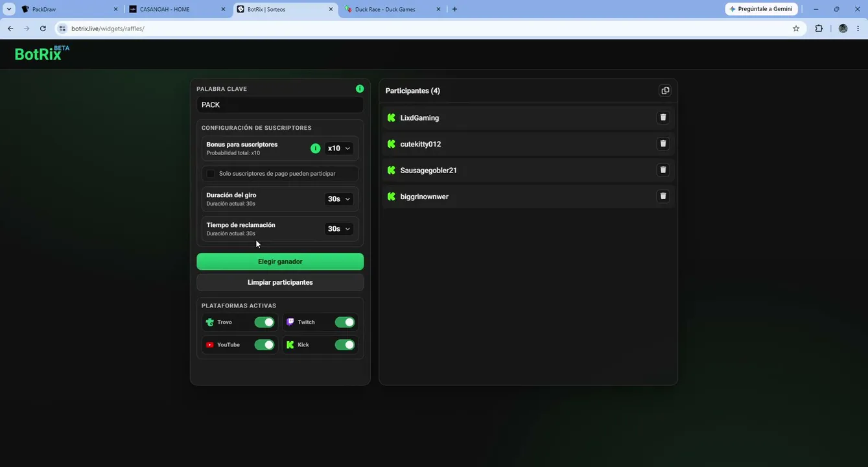
Task: Close the PackDraw tab
Action: click(115, 9)
